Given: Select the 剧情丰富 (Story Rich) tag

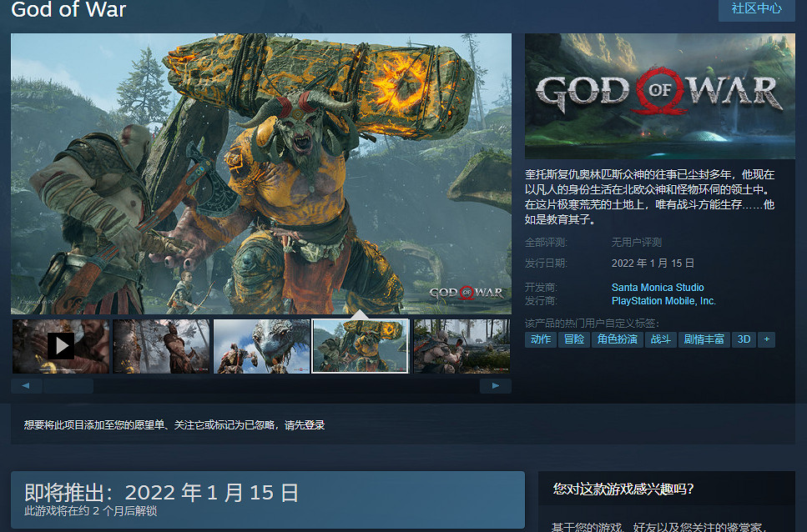Looking at the screenshot, I should (x=704, y=339).
